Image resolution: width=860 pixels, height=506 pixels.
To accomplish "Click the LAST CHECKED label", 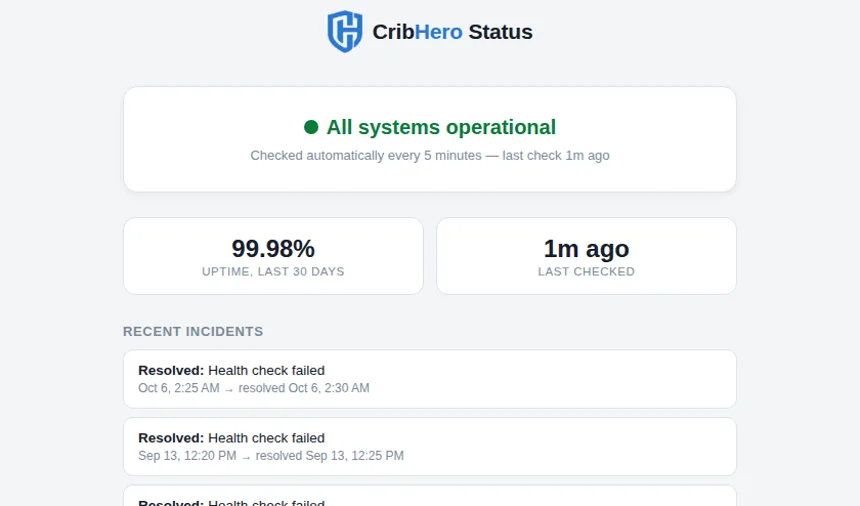I will pyautogui.click(x=586, y=271).
